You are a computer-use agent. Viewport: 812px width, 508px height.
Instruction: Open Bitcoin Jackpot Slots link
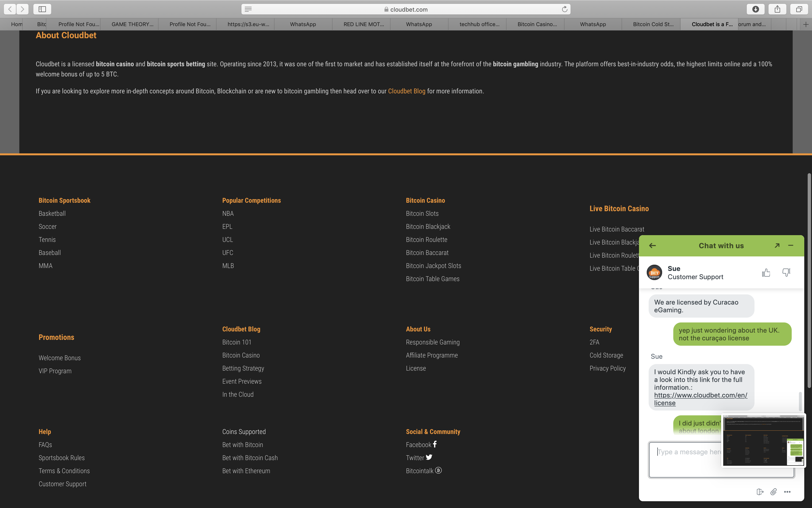[x=433, y=266]
